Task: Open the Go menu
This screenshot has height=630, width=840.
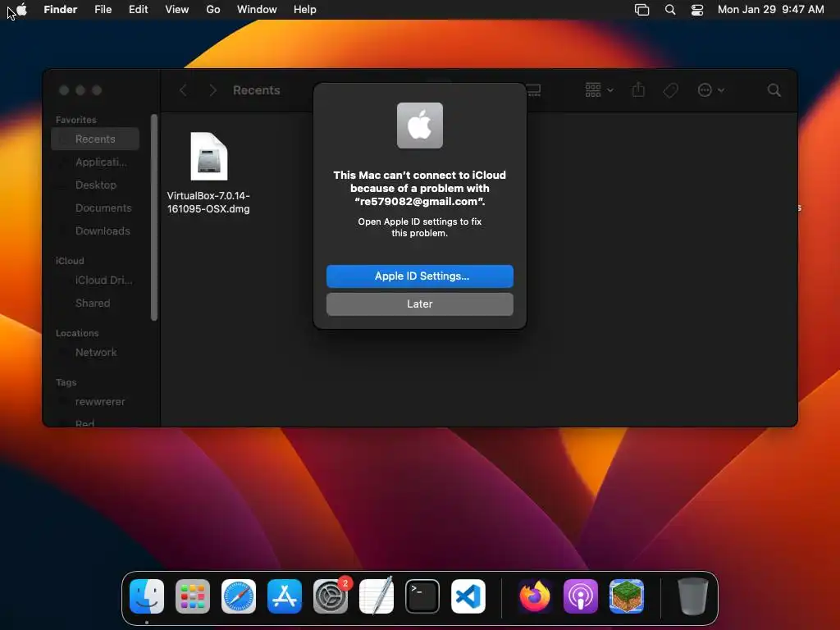Action: 213,10
